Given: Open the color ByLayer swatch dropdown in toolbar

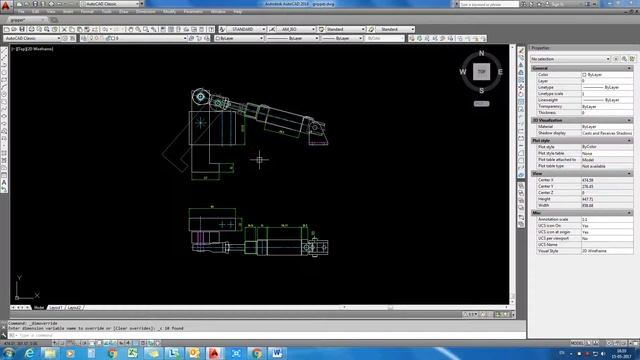Looking at the screenshot, I should point(239,38).
